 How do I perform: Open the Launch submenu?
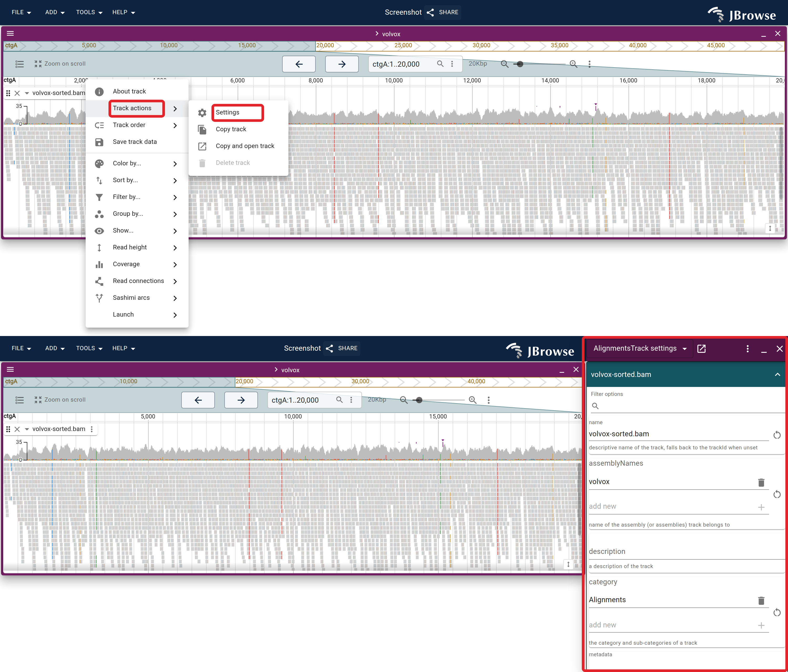coord(137,314)
